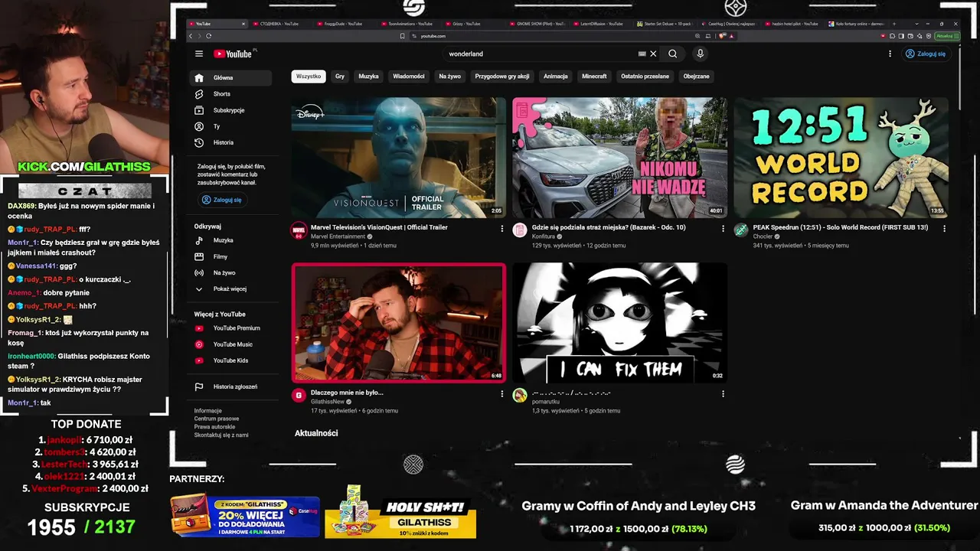Clear the search box with the X icon
The width and height of the screenshot is (980, 551).
[x=653, y=54]
